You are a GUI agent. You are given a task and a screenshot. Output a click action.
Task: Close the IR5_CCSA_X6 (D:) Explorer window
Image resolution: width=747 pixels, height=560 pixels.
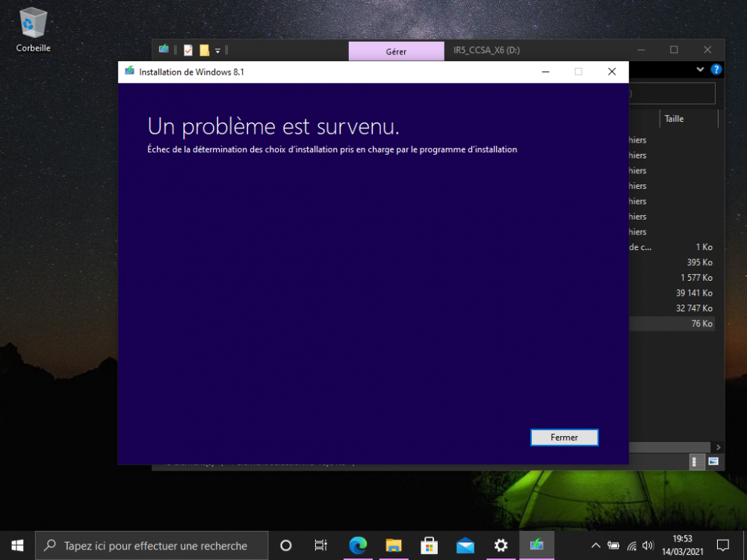707,49
